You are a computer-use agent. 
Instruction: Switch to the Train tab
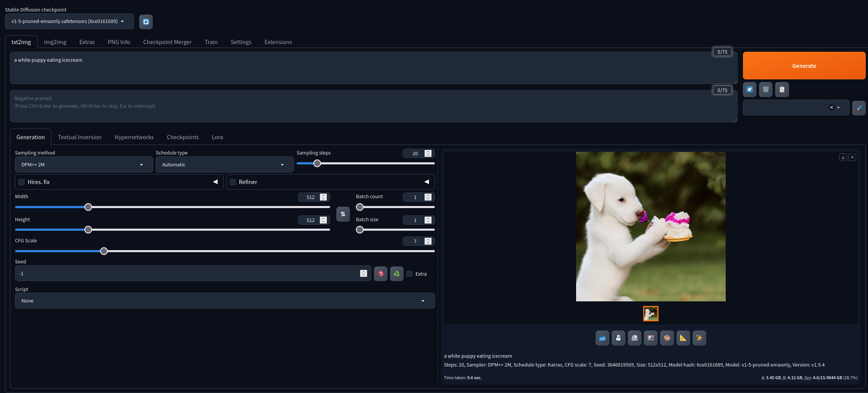(211, 42)
